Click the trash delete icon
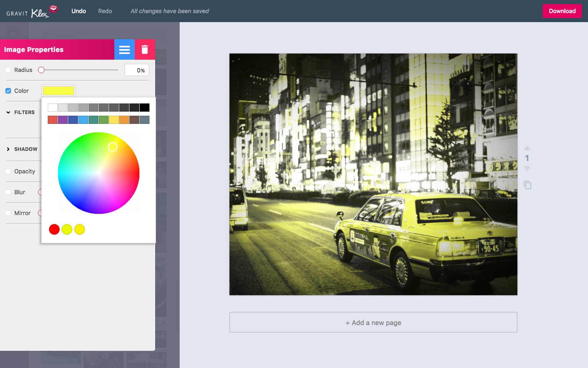The height and width of the screenshot is (368, 588). [x=145, y=49]
